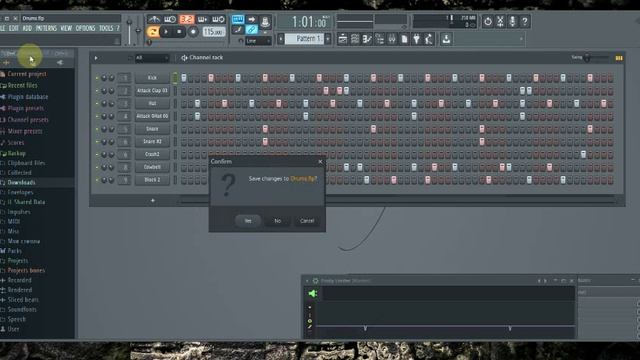Mute the Kick channel green LED

pos(97,78)
